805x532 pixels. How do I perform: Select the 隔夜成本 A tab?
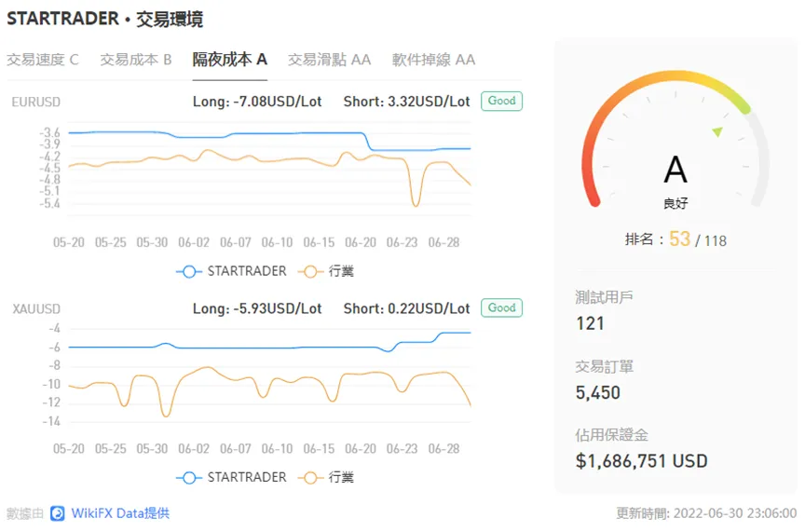(x=229, y=60)
